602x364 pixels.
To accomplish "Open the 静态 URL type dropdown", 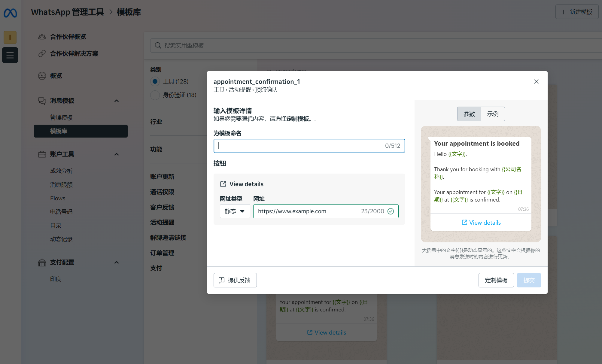I will click(x=235, y=211).
